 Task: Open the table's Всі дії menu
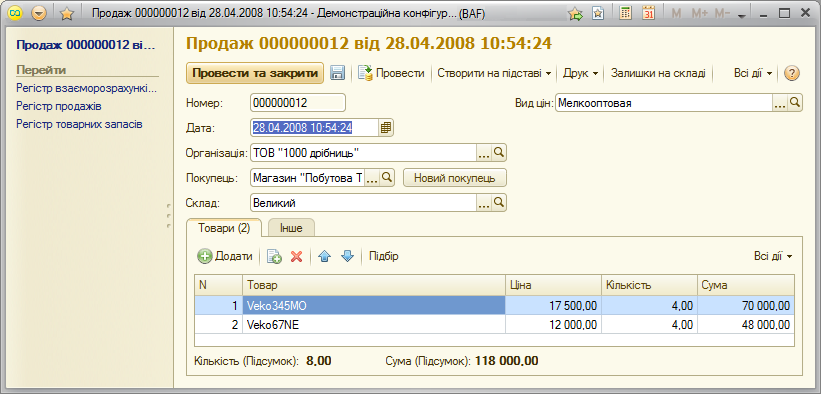(x=773, y=256)
